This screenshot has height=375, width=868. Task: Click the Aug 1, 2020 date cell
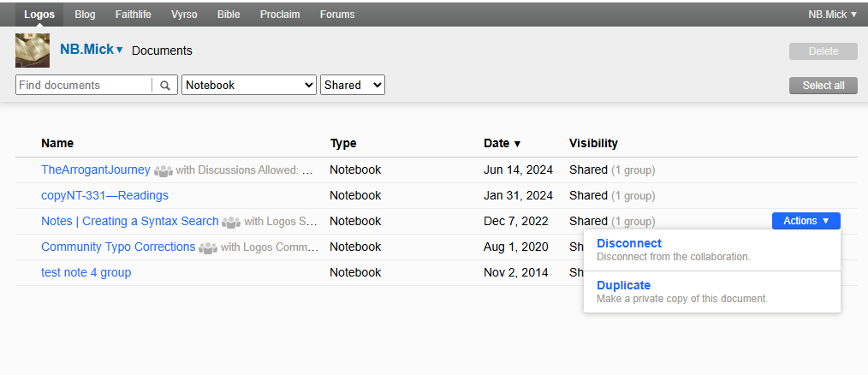pos(516,247)
